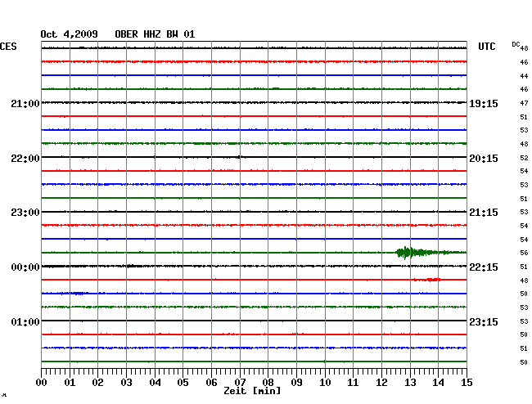
Task: Select minute tick label 06
Action: click(211, 383)
